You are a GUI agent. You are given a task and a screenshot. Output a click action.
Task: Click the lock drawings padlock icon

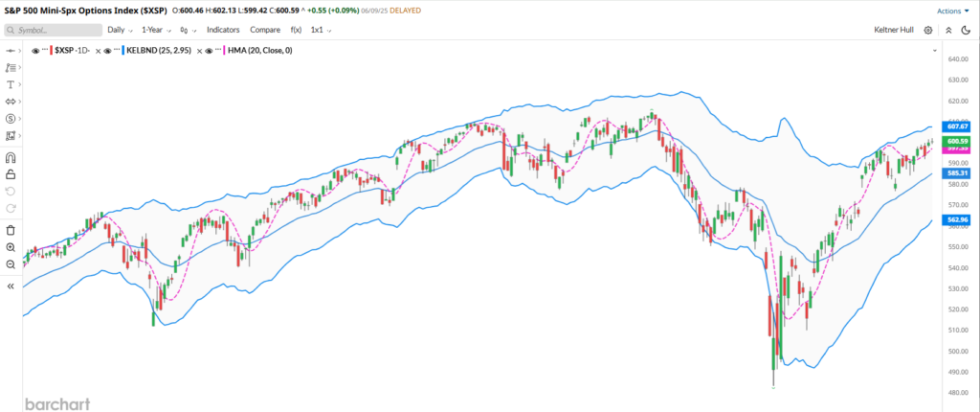(x=11, y=174)
